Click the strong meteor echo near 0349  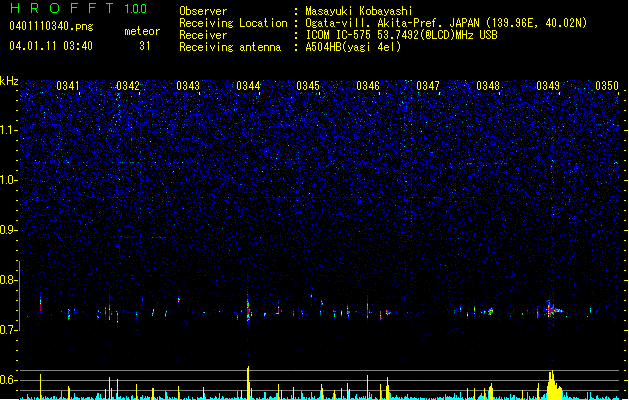click(554, 310)
